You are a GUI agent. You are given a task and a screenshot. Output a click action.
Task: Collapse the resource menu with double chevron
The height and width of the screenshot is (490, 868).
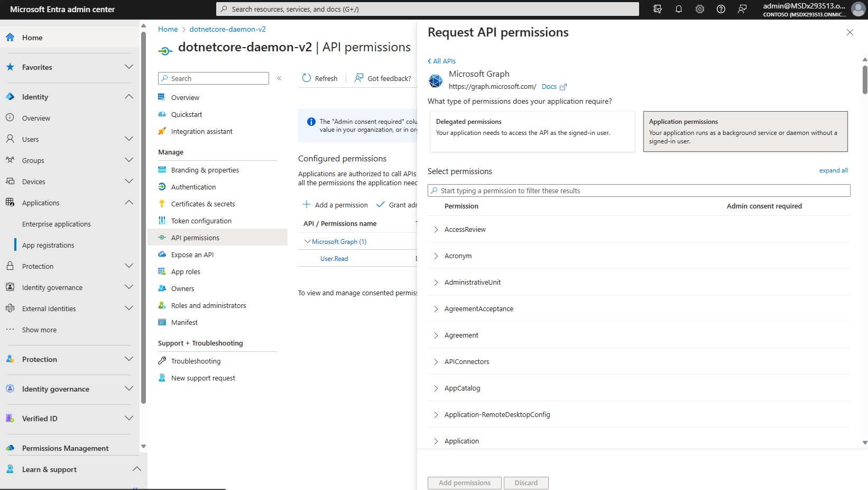click(279, 78)
